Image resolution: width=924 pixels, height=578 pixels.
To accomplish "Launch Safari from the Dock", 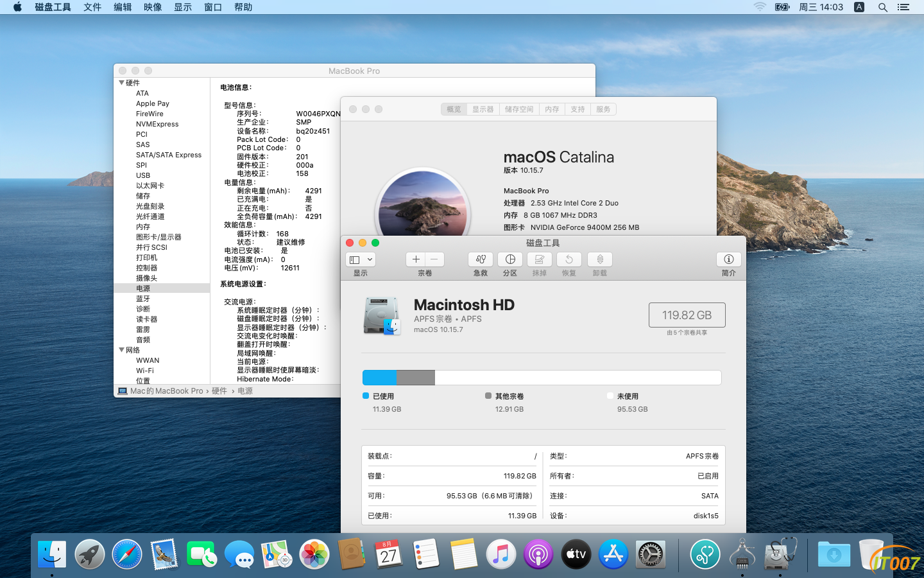I will coord(127,554).
